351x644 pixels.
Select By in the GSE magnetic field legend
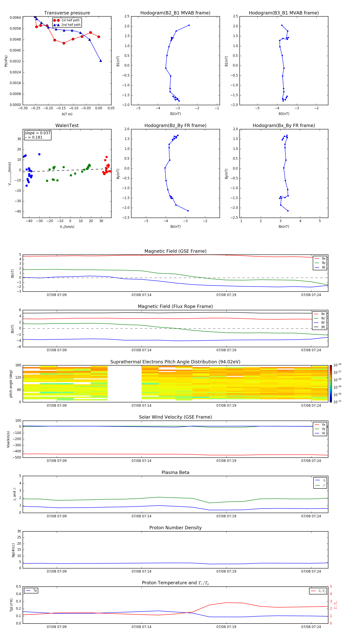320,263
